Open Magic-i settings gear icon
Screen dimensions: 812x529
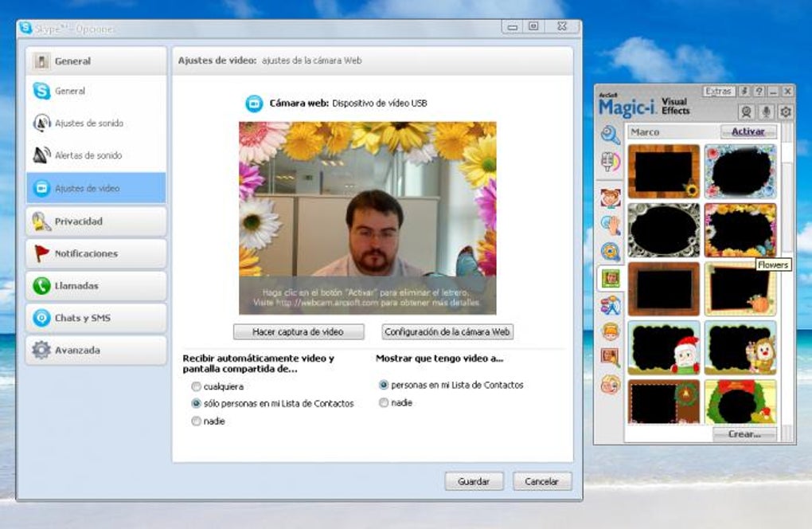point(786,112)
